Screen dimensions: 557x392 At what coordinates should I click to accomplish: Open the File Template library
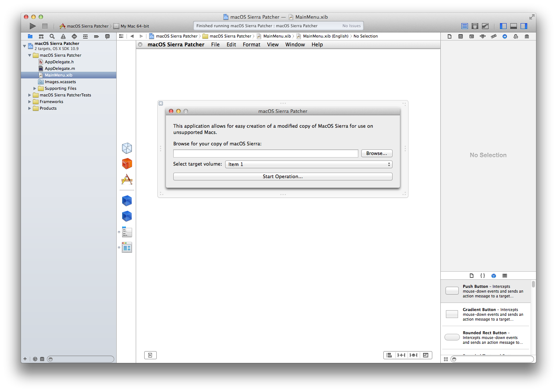coord(472,276)
